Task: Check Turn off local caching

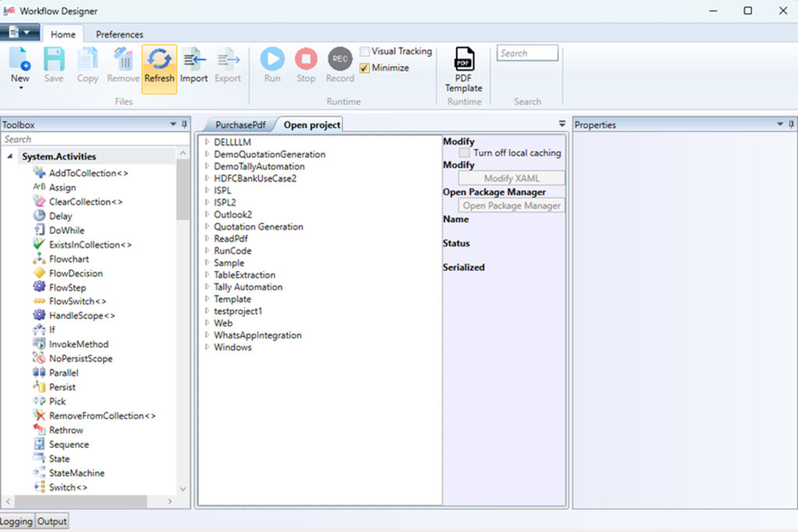Action: (464, 153)
